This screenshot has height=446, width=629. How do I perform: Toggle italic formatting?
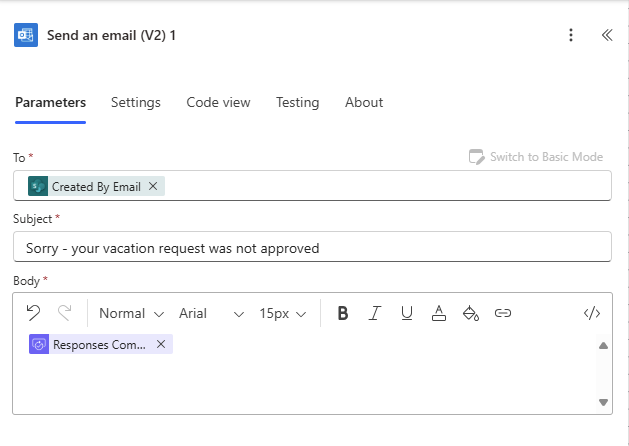[x=375, y=313]
